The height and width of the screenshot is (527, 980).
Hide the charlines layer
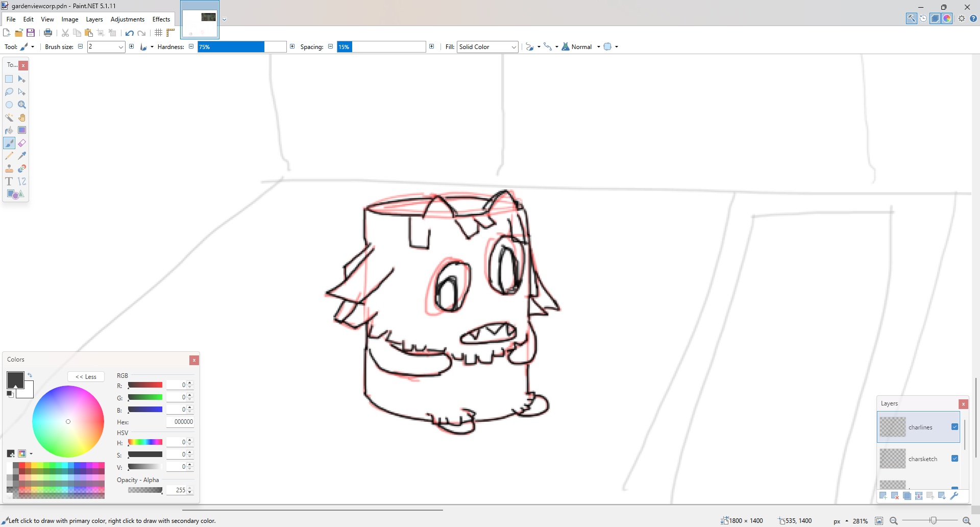(x=954, y=427)
